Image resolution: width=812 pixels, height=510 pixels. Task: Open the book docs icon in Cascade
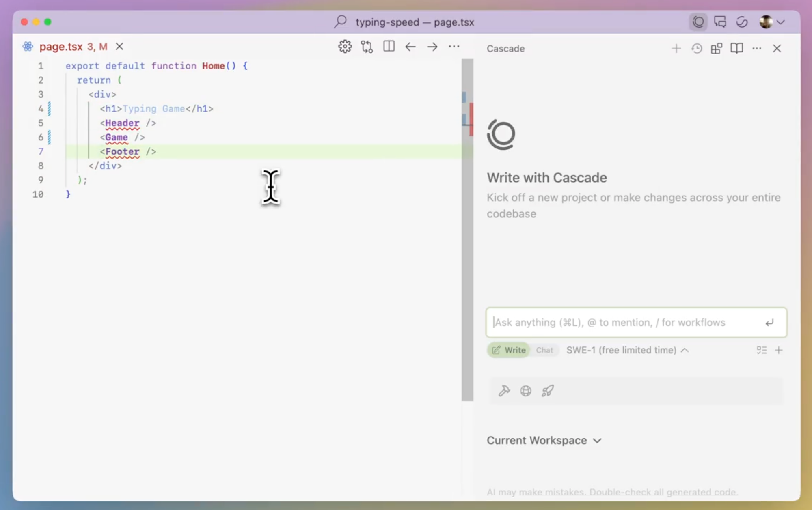pyautogui.click(x=736, y=49)
